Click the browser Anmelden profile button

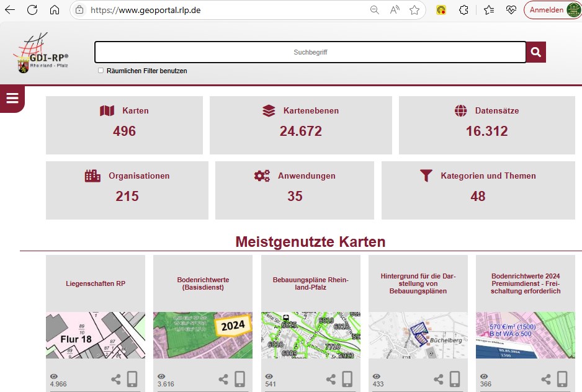pyautogui.click(x=552, y=10)
